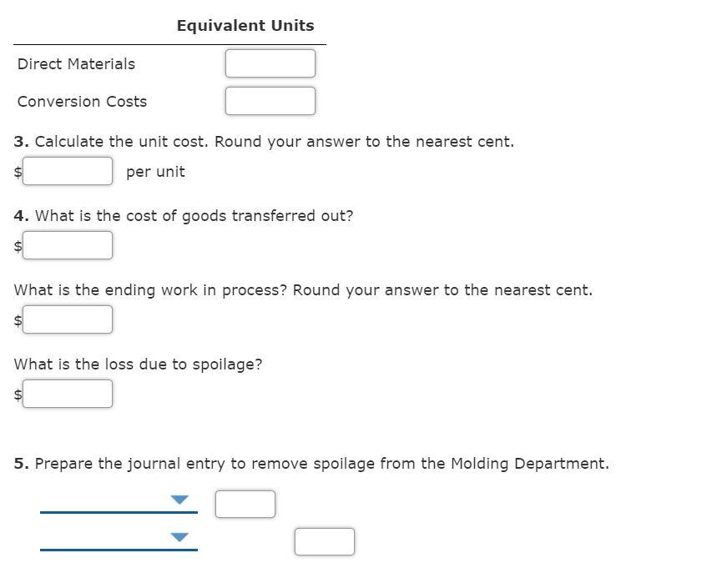
Task: Click the Conversion Costs equivalent units input field
Action: 270,101
